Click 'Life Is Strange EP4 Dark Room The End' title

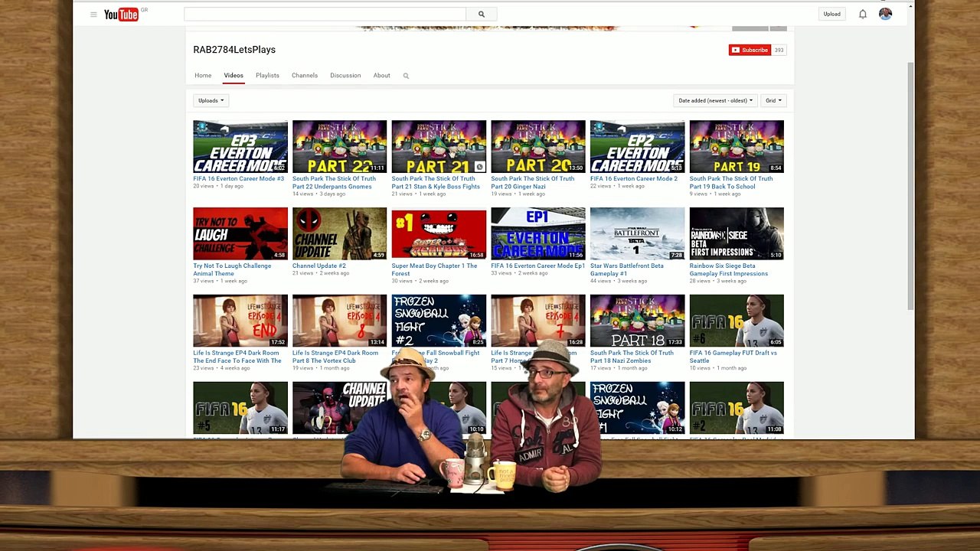tap(237, 357)
